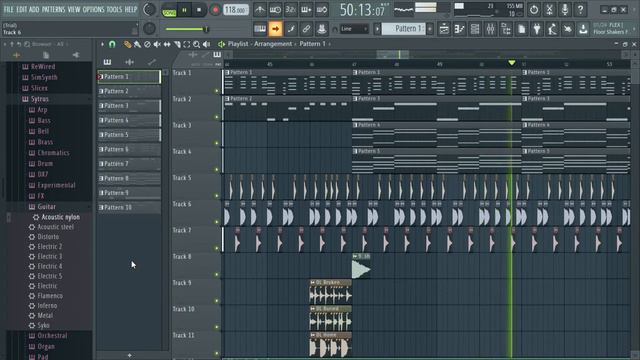Viewport: 640px width, 360px height.
Task: Select the Mute tool in Playlist toolbar
Action: point(157,44)
